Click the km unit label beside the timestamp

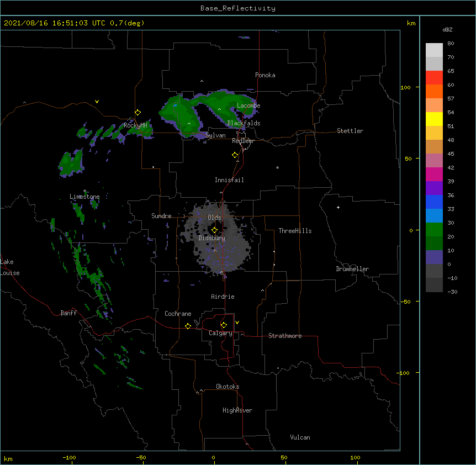[411, 23]
